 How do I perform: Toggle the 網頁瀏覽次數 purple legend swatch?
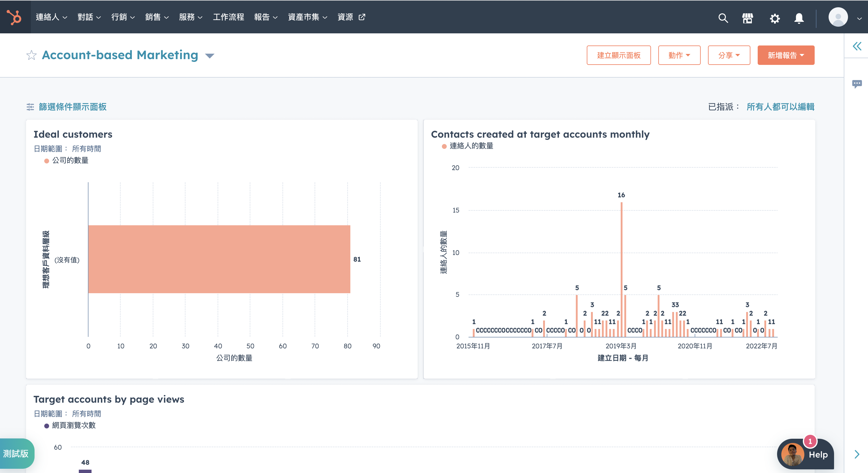[47, 425]
